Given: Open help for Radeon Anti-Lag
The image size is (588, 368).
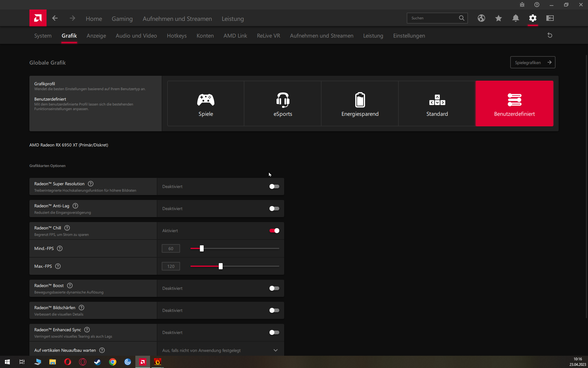Looking at the screenshot, I should [75, 206].
